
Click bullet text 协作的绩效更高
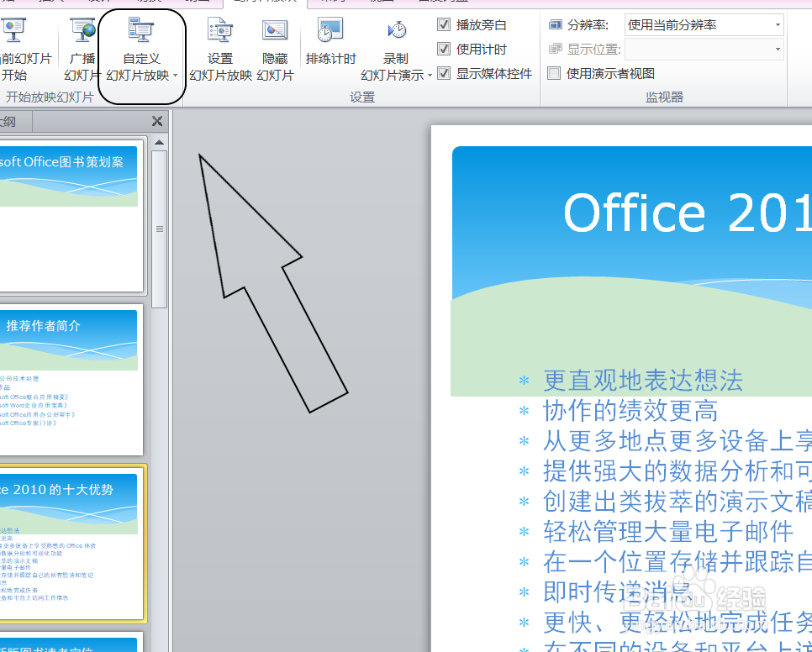click(x=630, y=411)
